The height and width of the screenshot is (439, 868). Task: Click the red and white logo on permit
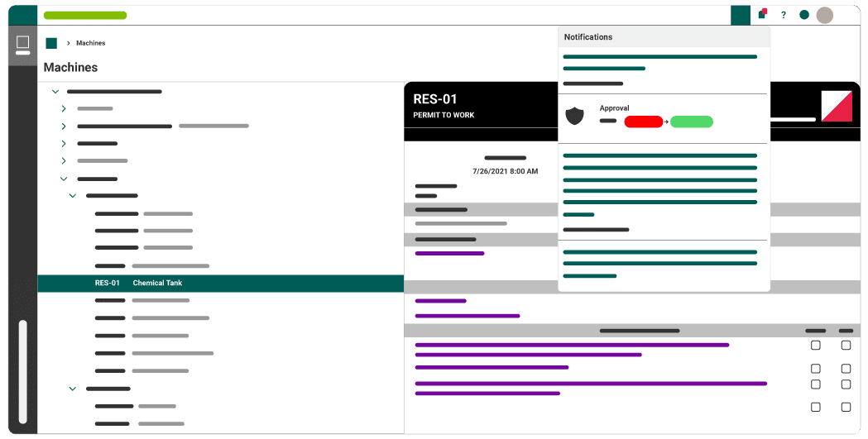836,107
